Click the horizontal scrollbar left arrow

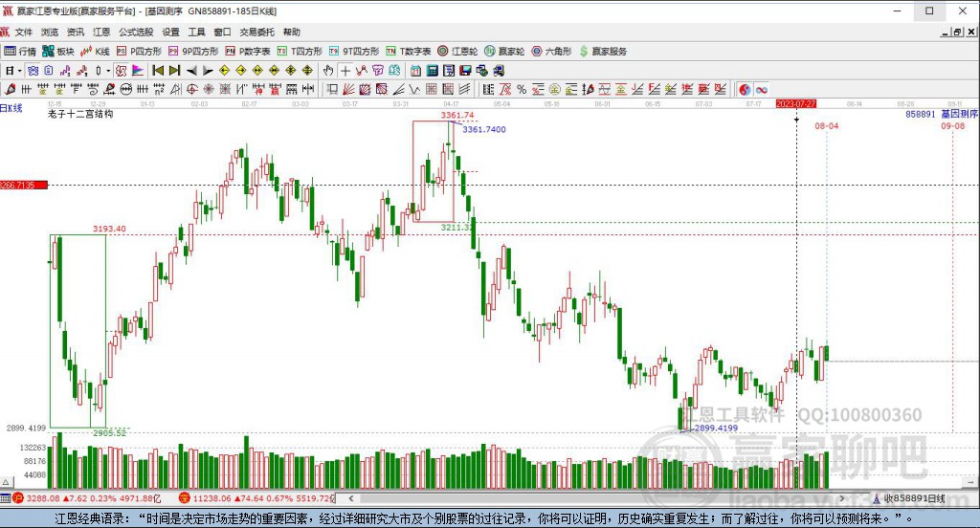pos(351,498)
